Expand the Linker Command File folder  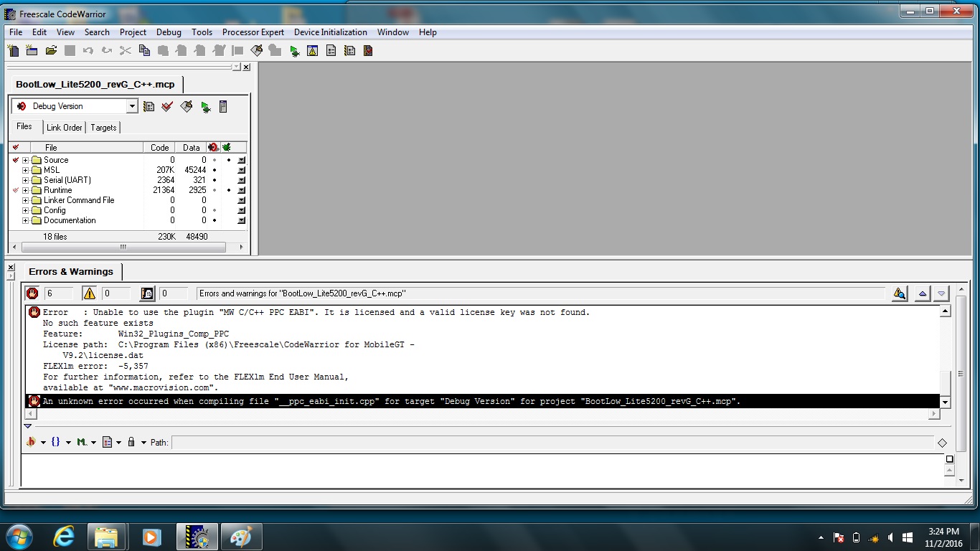pos(26,200)
